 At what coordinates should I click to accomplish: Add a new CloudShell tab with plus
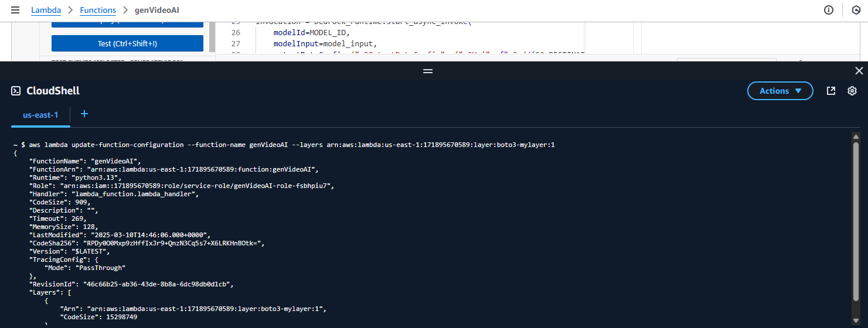click(x=84, y=114)
